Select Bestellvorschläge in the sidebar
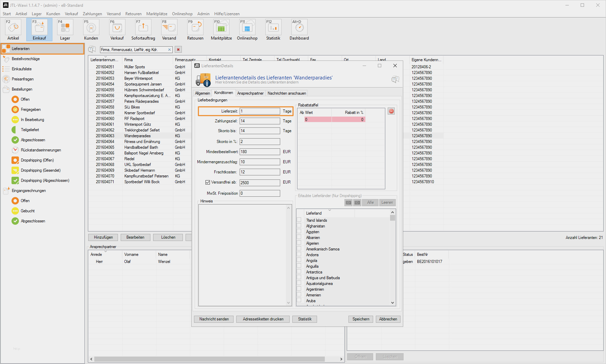606x364 pixels. (26, 59)
